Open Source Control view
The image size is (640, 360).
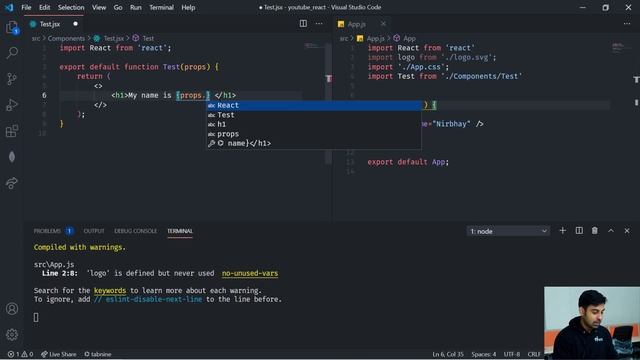(12, 79)
